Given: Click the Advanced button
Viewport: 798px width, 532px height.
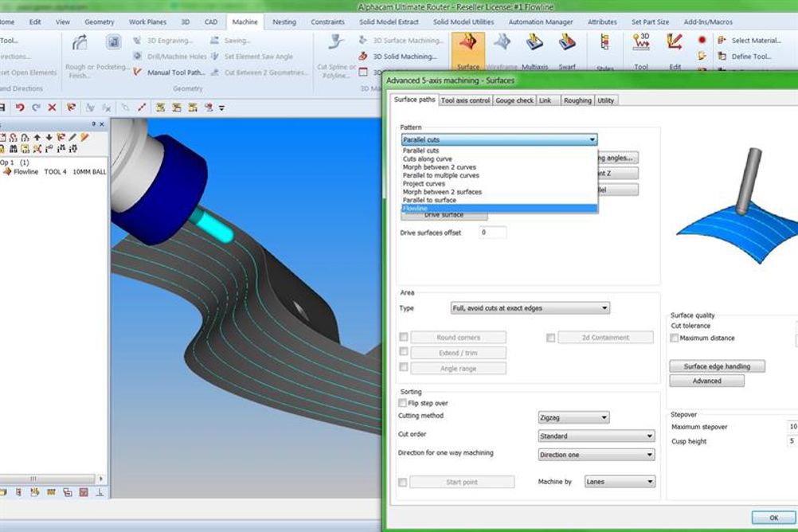Looking at the screenshot, I should coord(707,381).
